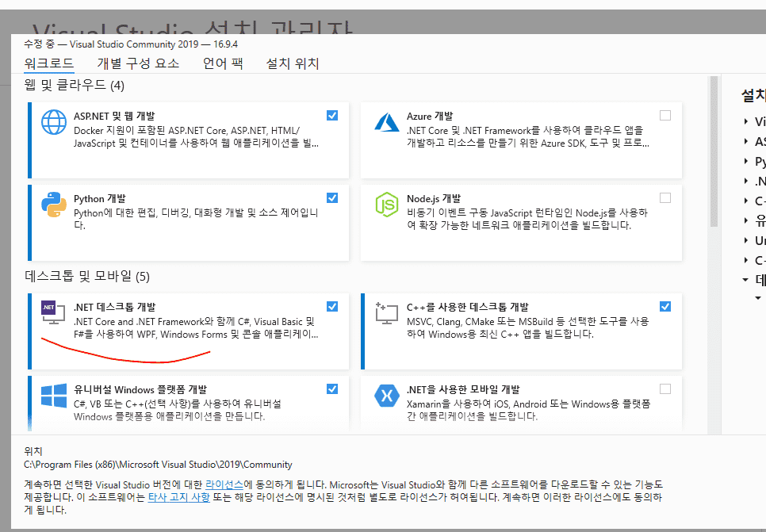Click the Python logo icon
Image resolution: width=766 pixels, height=532 pixels.
(x=54, y=205)
